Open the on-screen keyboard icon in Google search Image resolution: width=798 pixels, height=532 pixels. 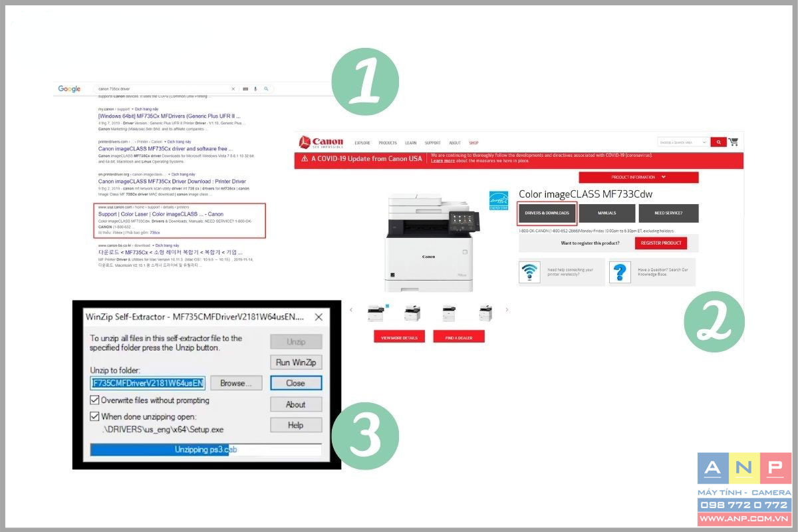[245, 88]
